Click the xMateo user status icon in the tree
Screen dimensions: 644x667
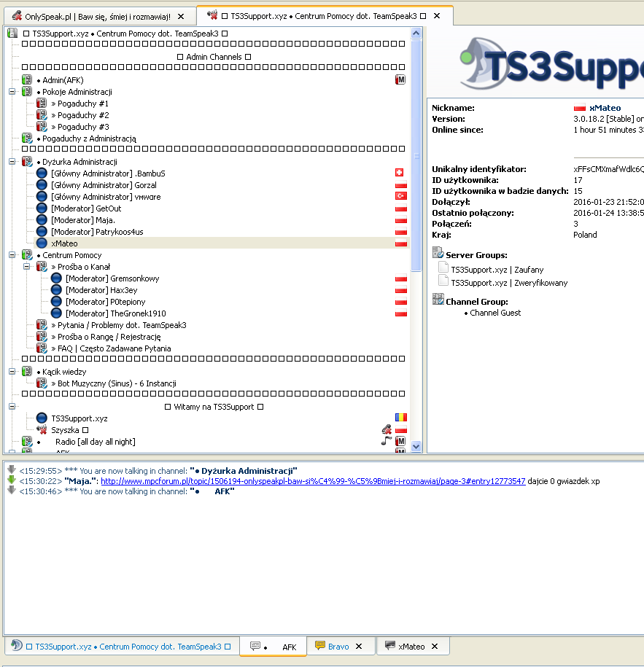point(42,243)
